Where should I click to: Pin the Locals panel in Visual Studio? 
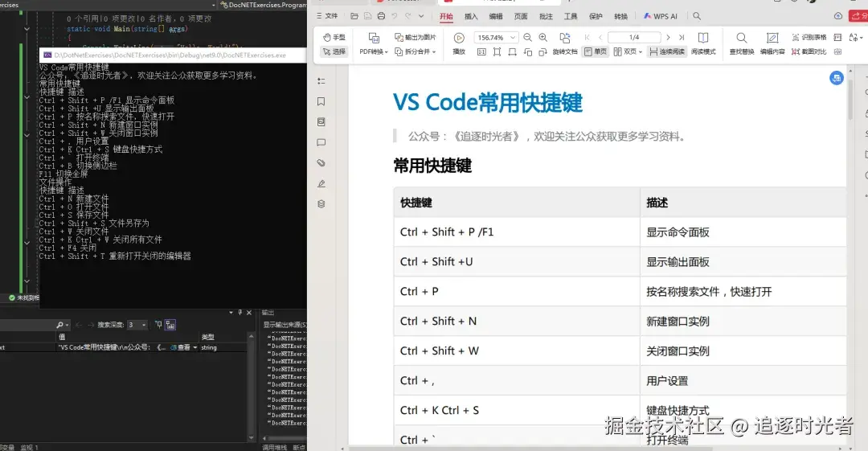click(240, 313)
